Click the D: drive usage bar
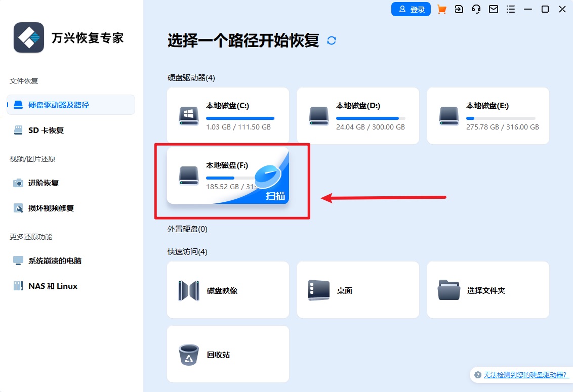This screenshot has height=392, width=573. (x=371, y=118)
